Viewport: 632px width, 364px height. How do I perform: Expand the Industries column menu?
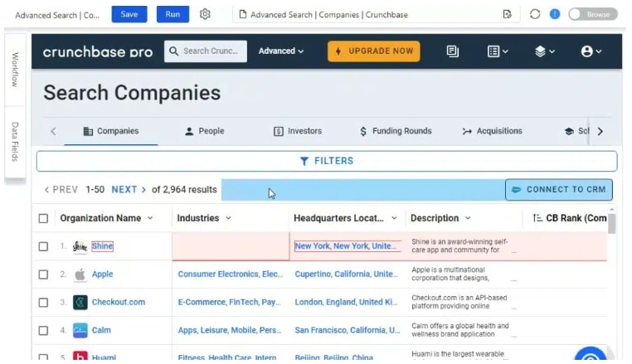[x=229, y=218]
